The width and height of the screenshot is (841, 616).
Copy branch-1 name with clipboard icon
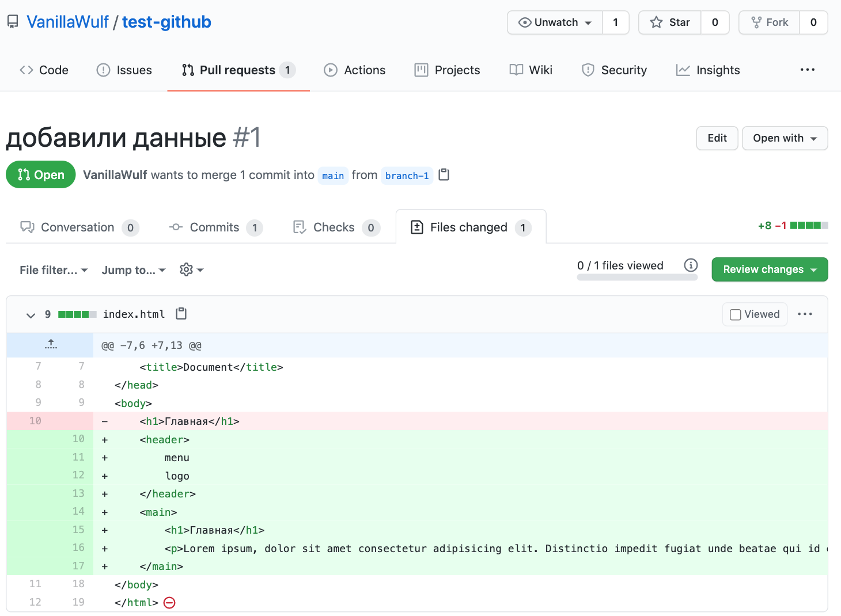coord(444,174)
